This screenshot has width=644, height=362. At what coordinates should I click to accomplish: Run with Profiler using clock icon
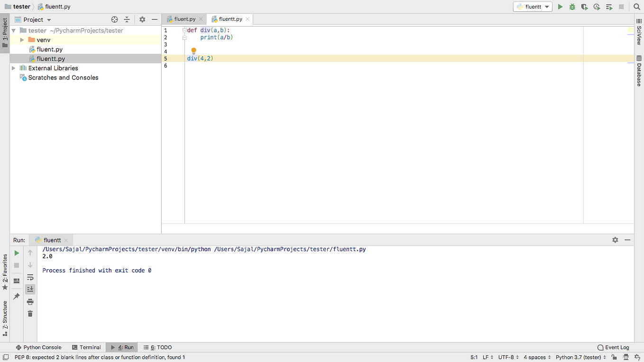pos(597,7)
